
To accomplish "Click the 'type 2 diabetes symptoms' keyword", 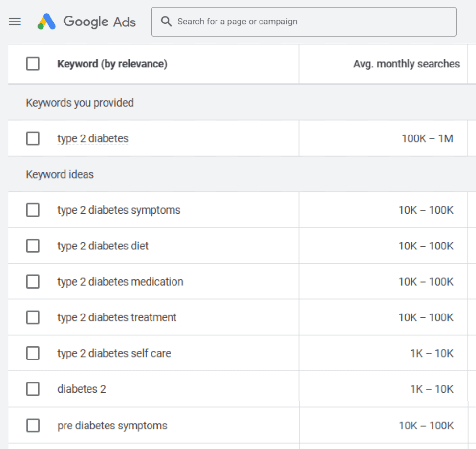I will [119, 210].
